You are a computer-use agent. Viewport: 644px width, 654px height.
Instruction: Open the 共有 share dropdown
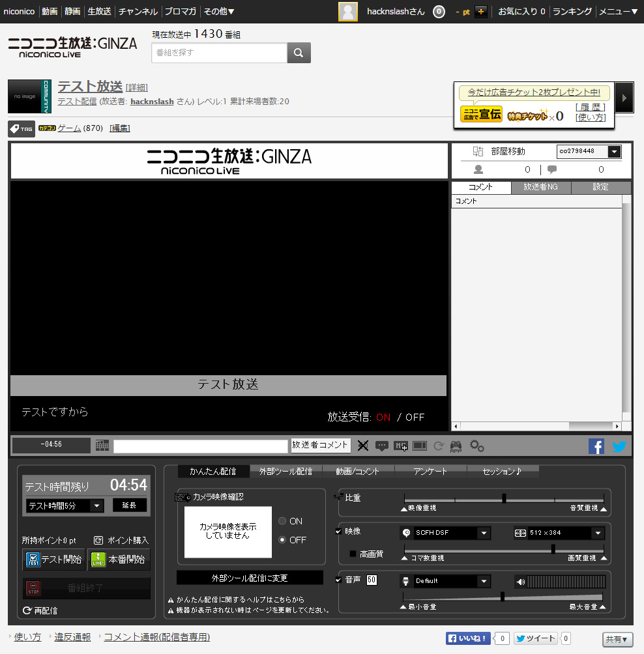617,639
